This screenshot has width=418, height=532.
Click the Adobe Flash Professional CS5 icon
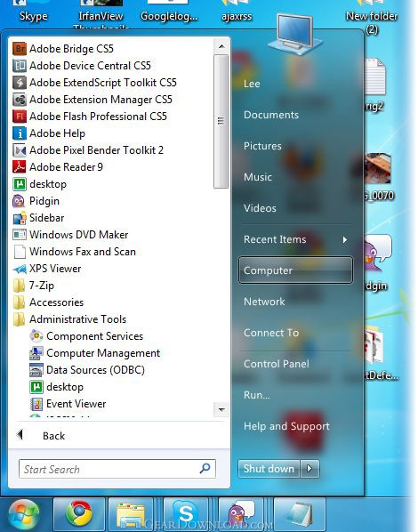tap(20, 117)
